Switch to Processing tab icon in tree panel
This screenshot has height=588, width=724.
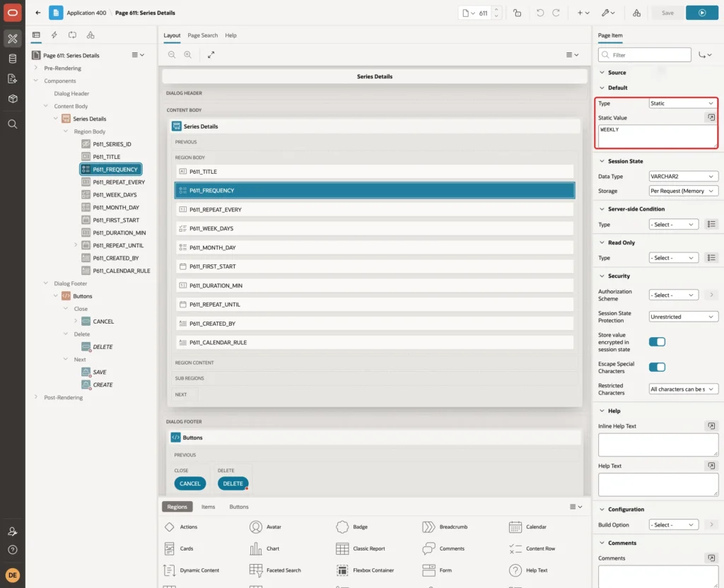pos(73,35)
